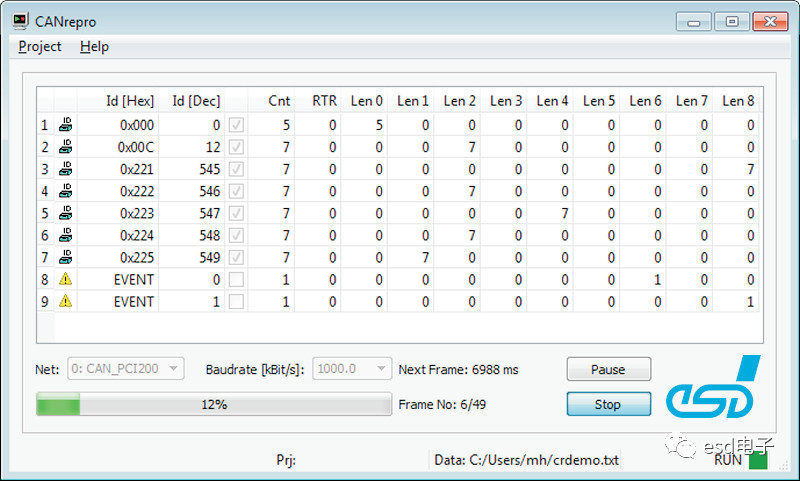The image size is (800, 481).
Task: Click the CAN ID icon in row 1
Action: pyautogui.click(x=66, y=125)
